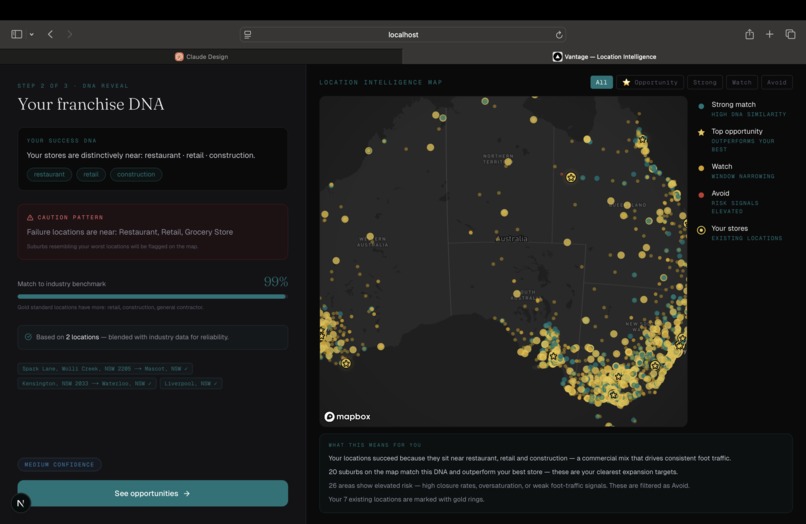
Task: Click the restaurant DNA tag
Action: 49,174
